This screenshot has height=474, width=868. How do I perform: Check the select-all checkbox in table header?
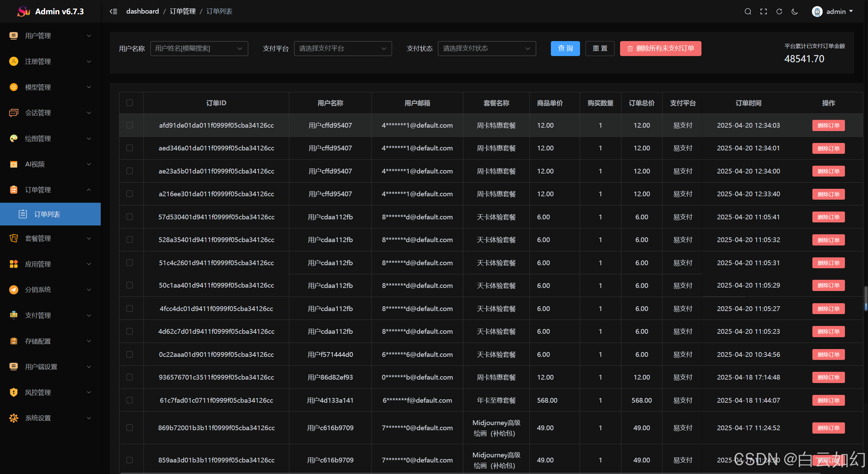(130, 103)
